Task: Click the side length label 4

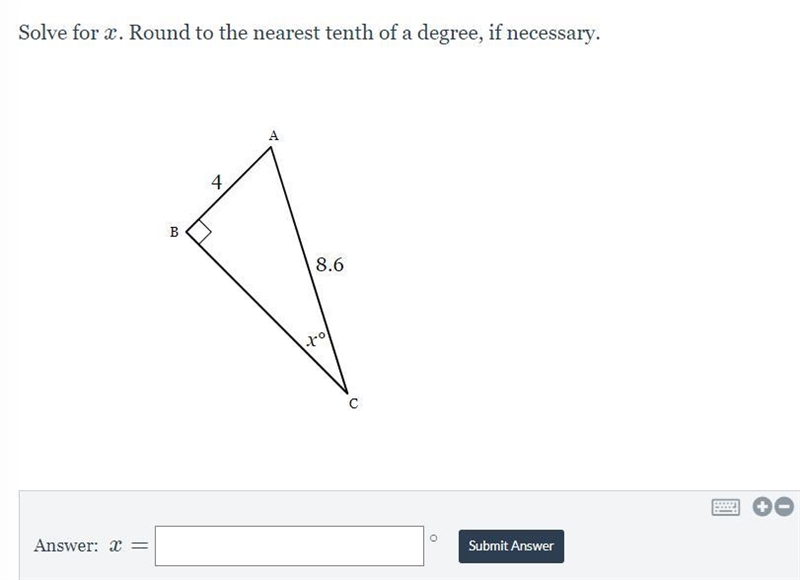Action: click(217, 182)
